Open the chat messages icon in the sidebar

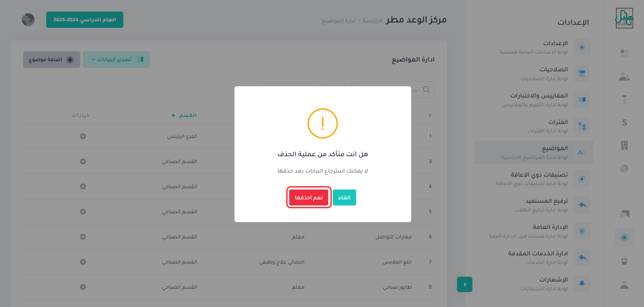[624, 214]
